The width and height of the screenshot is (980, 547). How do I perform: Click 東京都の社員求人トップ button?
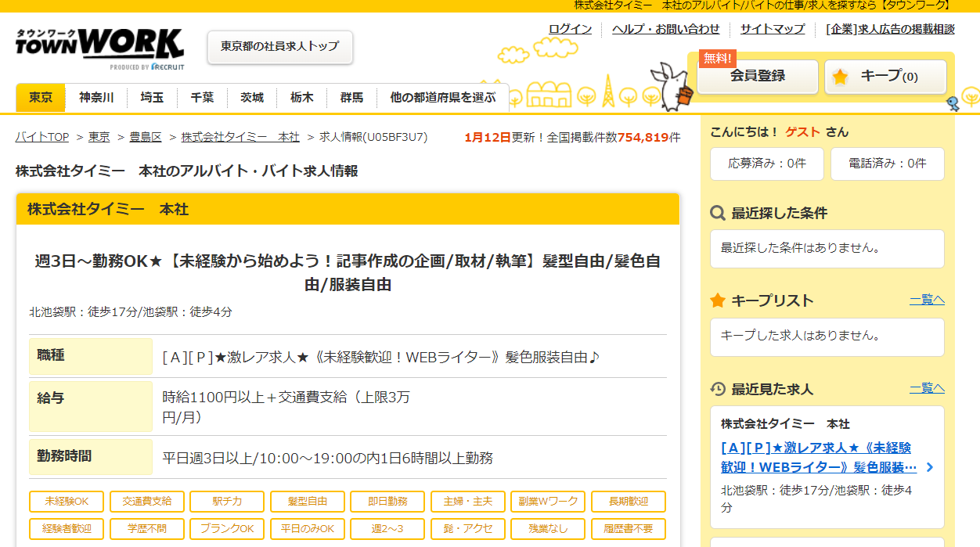(x=280, y=47)
